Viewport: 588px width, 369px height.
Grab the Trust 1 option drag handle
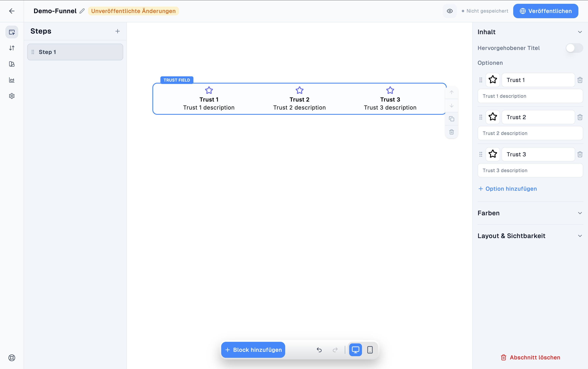click(x=481, y=80)
